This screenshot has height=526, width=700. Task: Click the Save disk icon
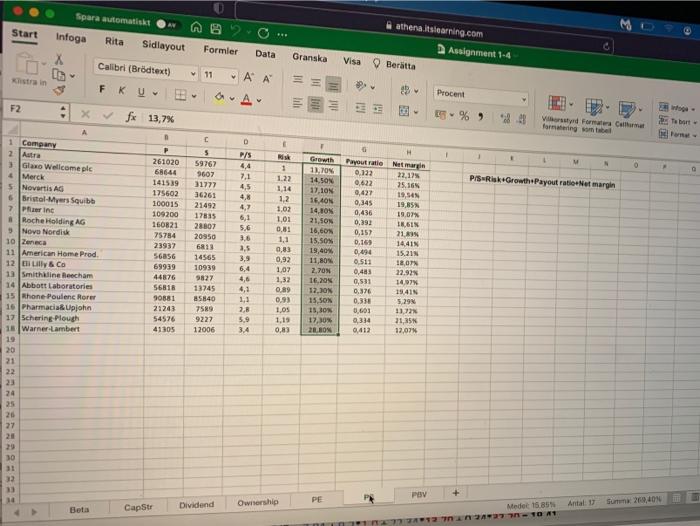[216, 29]
